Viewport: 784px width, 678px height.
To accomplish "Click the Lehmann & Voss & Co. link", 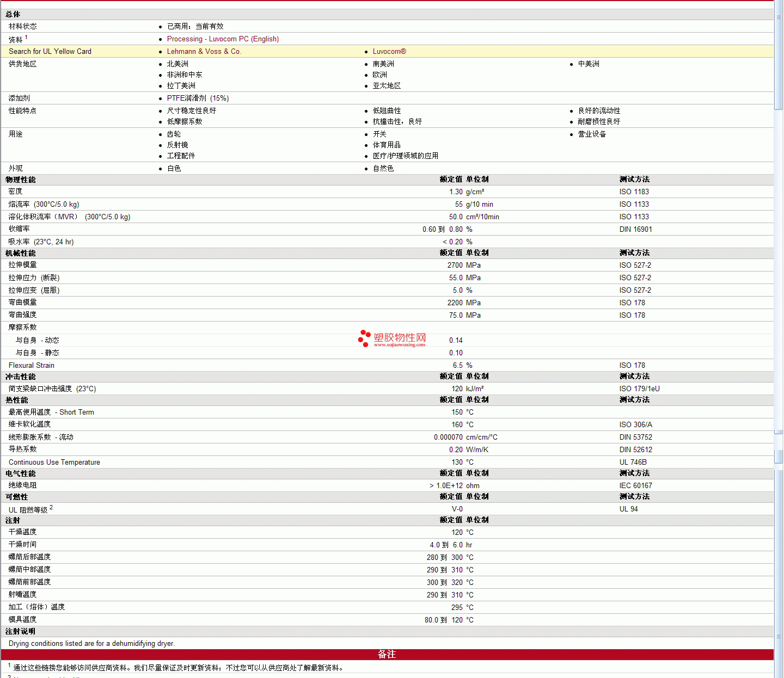I will 204,52.
